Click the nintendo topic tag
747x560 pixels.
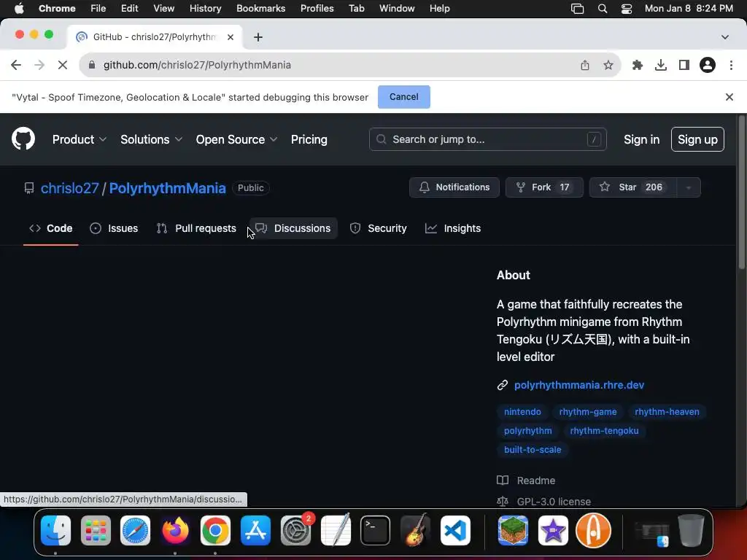(522, 412)
